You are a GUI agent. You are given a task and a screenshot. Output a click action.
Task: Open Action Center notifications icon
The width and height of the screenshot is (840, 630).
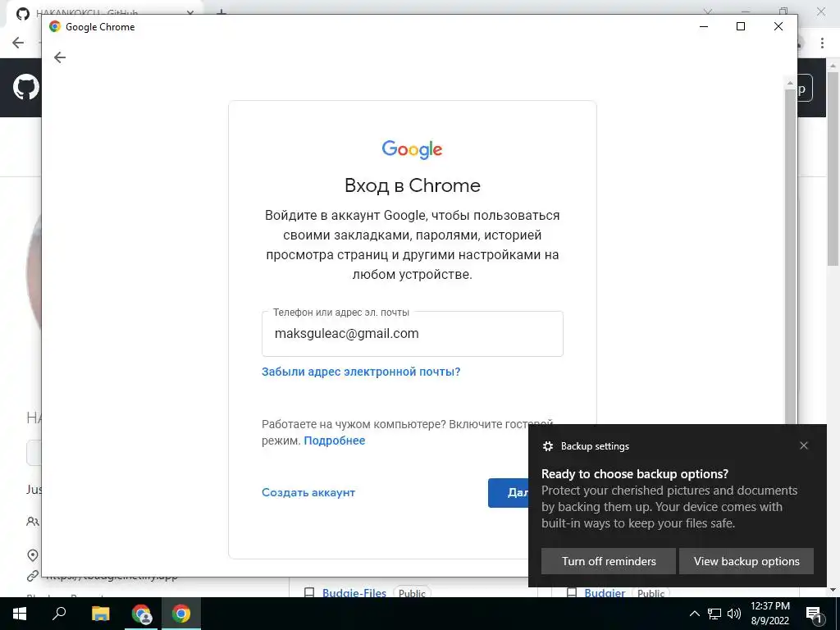coord(814,614)
